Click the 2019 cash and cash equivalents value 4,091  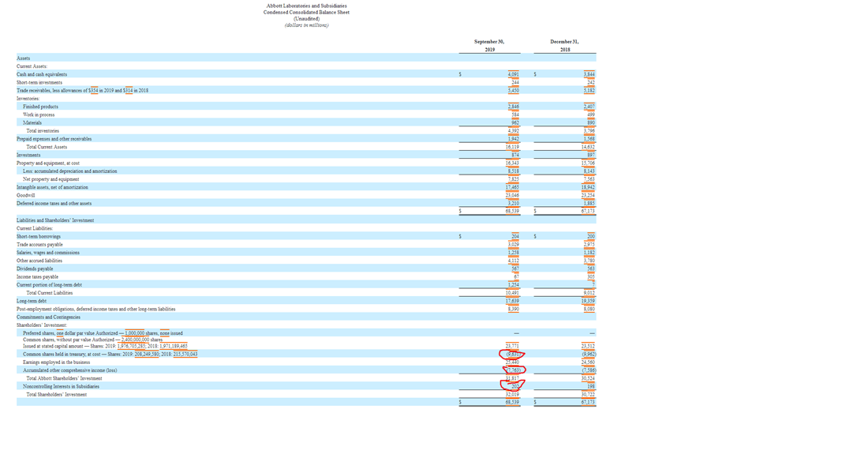513,74
